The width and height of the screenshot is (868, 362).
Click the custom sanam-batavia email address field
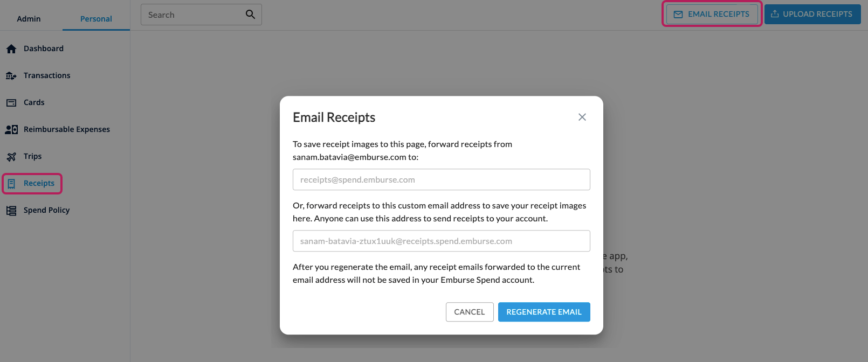pos(441,241)
